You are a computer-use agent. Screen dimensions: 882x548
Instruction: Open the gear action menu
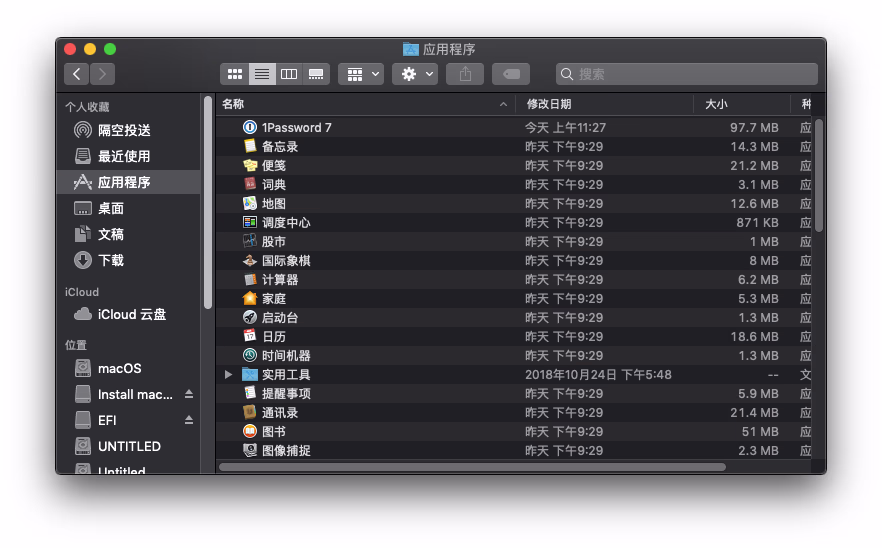tap(415, 74)
